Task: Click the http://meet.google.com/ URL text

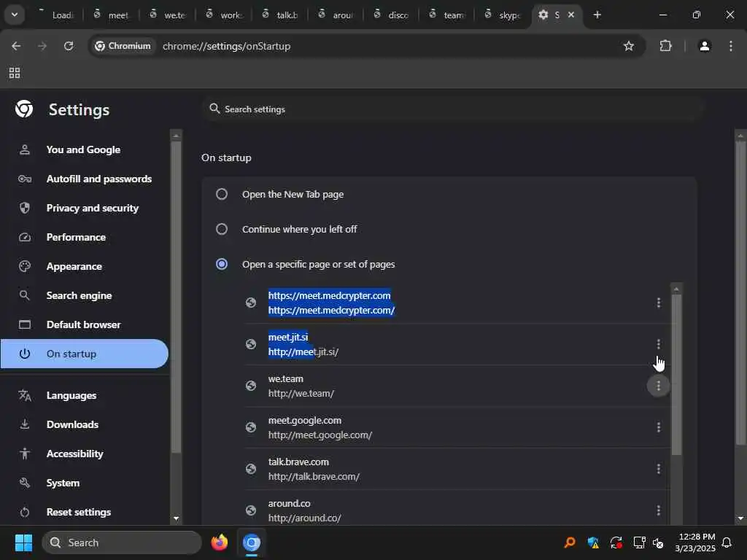Action: pyautogui.click(x=320, y=435)
